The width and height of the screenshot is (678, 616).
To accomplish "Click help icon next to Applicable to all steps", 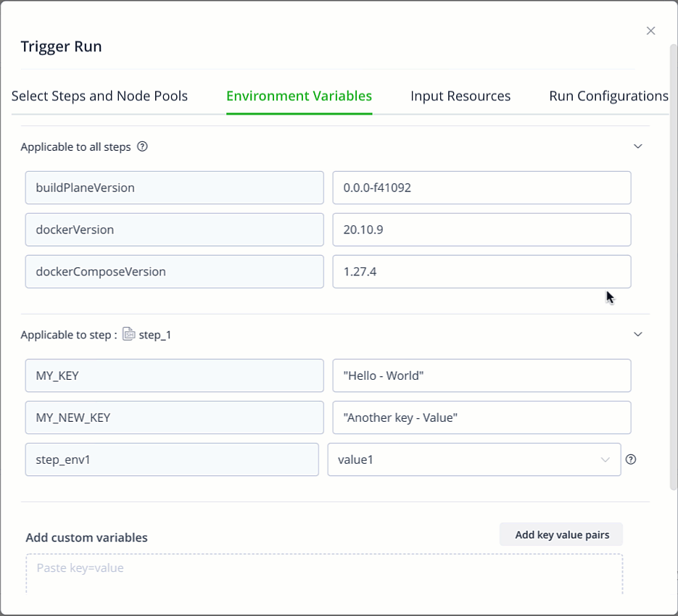I will tap(142, 146).
